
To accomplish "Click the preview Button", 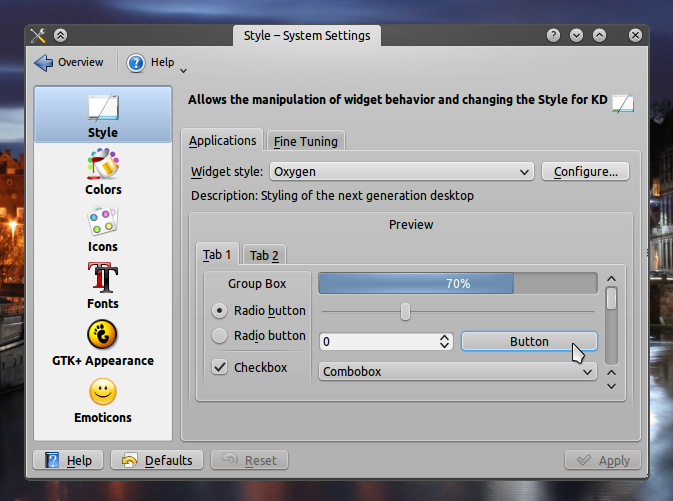I will [529, 341].
